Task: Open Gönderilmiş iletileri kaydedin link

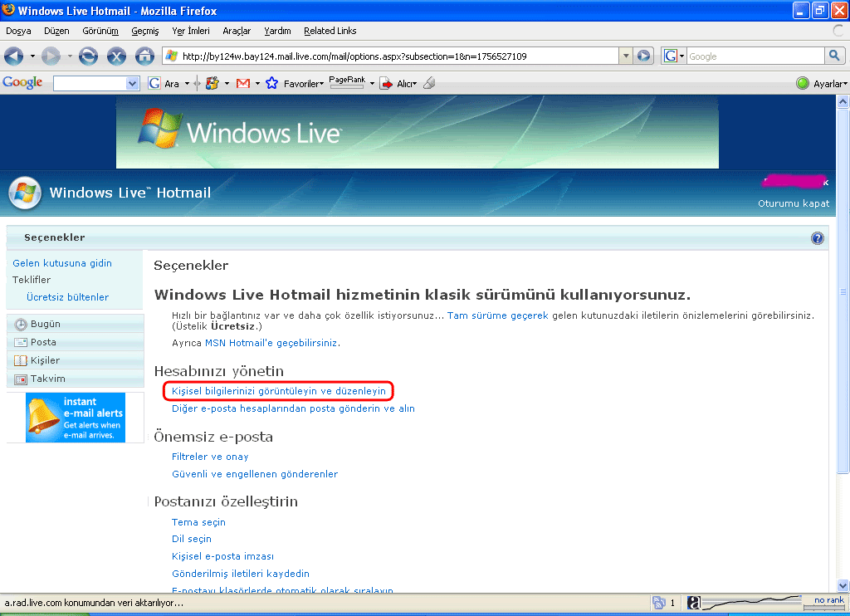Action: pyautogui.click(x=241, y=574)
